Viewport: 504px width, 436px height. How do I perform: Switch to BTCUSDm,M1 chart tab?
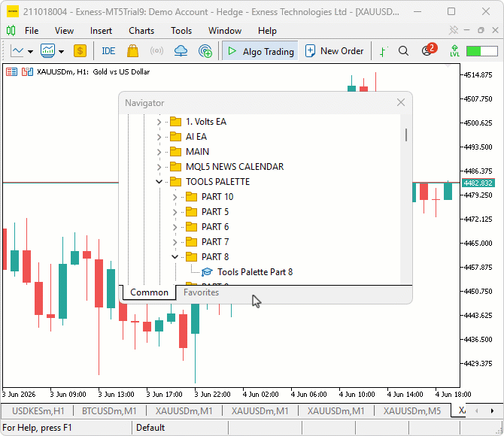109,411
